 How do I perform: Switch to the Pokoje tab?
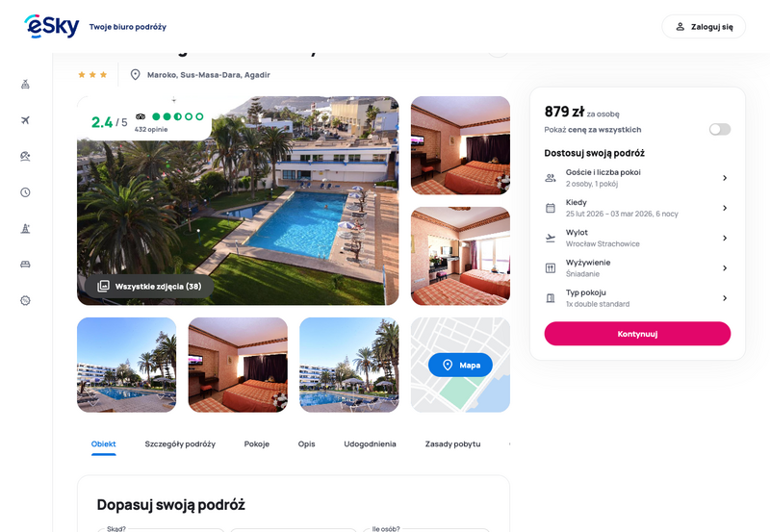coord(257,443)
